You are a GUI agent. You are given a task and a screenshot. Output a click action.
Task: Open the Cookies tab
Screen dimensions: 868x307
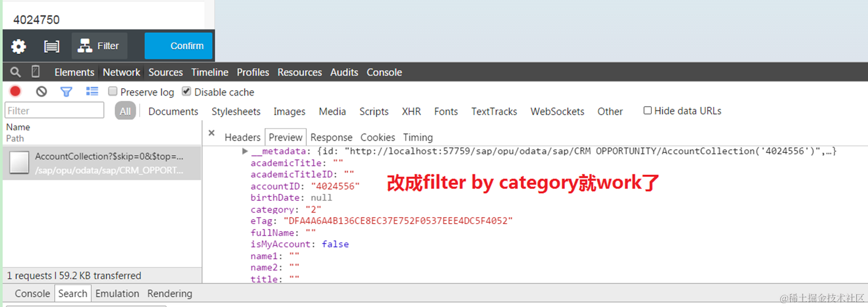pyautogui.click(x=377, y=137)
